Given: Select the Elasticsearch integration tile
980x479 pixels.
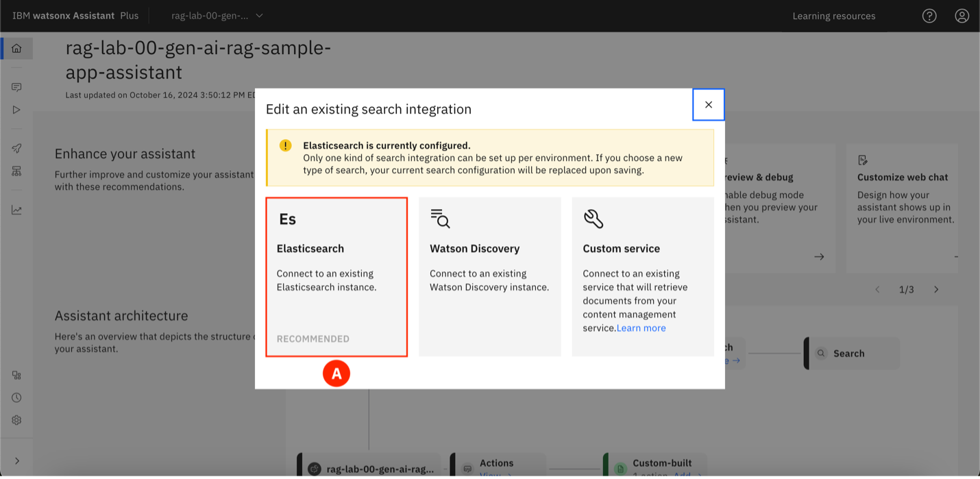Looking at the screenshot, I should pos(336,277).
